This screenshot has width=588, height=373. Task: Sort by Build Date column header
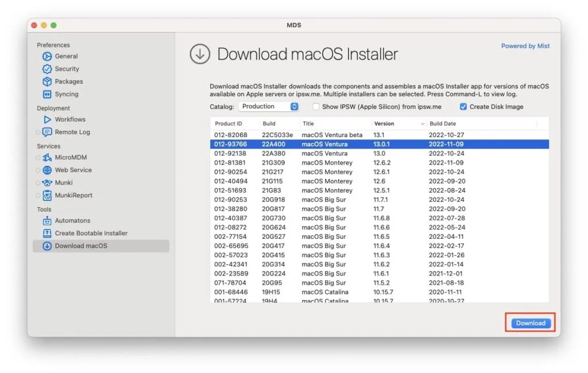(x=443, y=124)
